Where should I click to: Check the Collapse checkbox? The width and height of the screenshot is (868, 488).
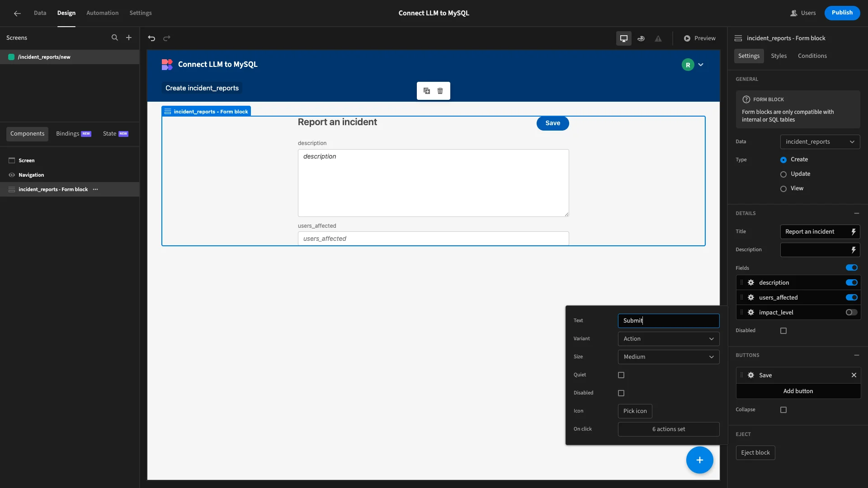[783, 410]
